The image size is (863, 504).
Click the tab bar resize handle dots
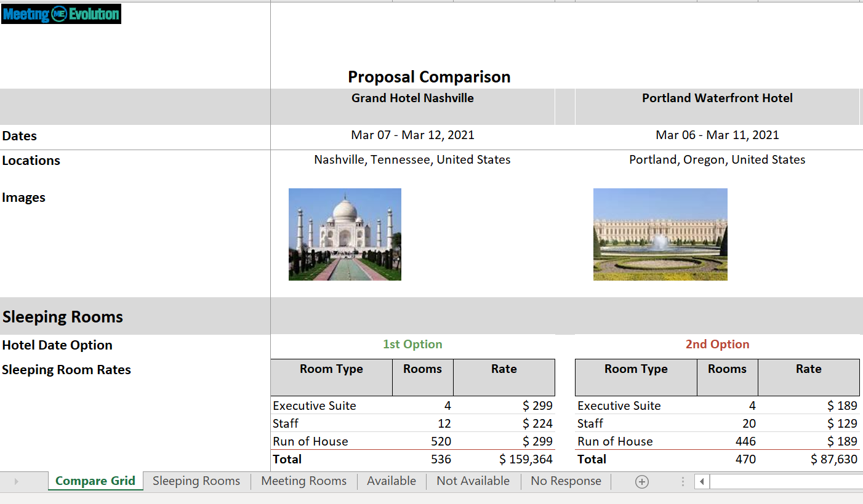pos(683,482)
